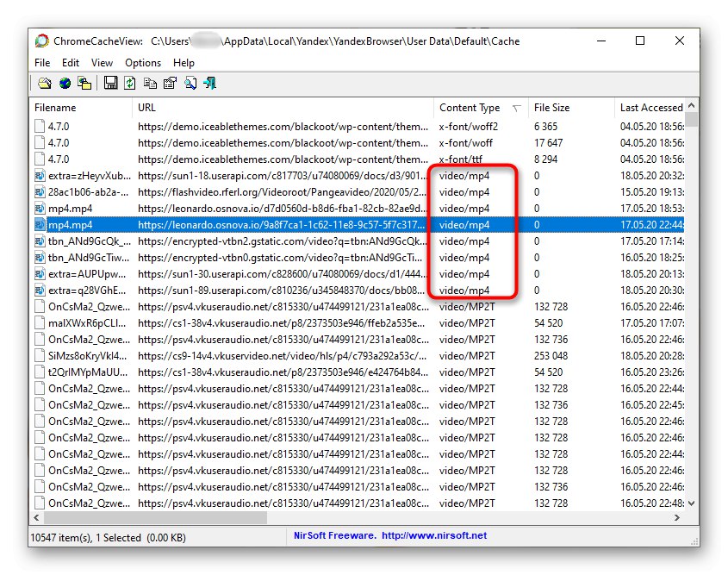Click the Exit toolbar icon
Viewport: 728px width, 575px height.
pyautogui.click(x=210, y=84)
